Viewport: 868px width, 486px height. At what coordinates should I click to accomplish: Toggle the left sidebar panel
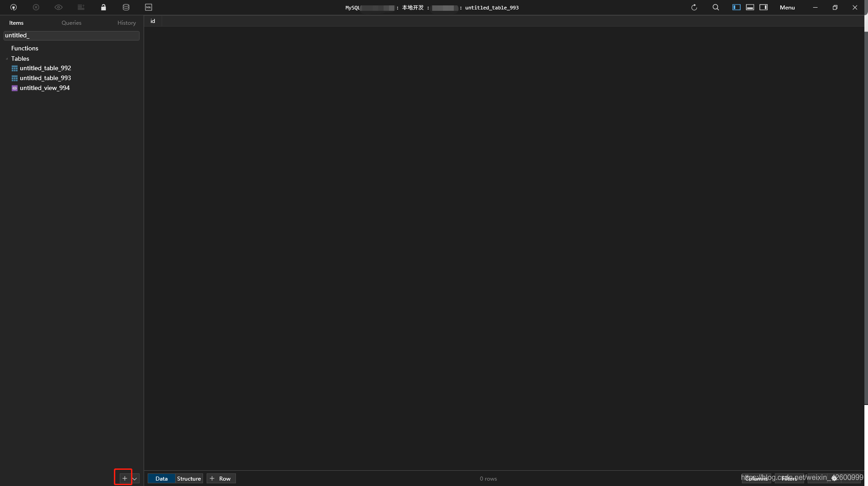pos(737,7)
